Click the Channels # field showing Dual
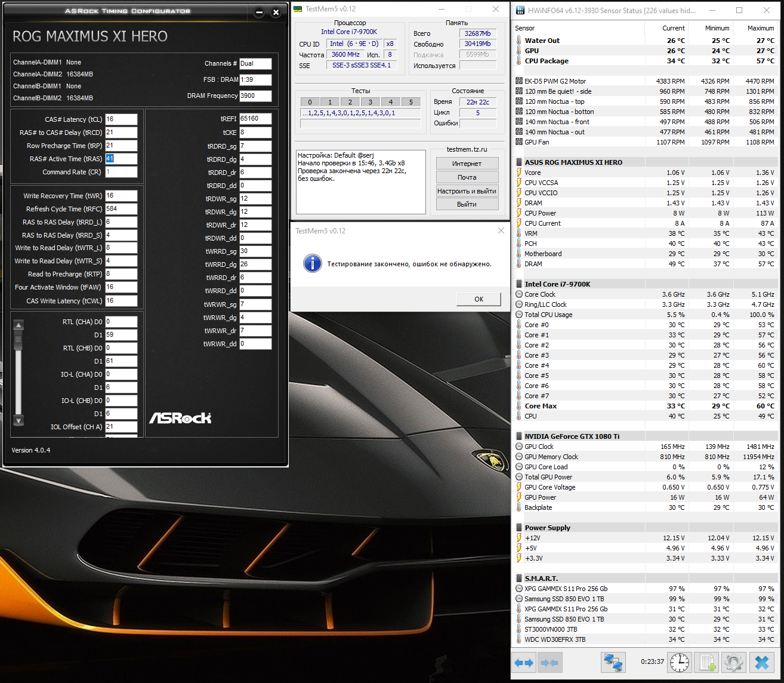The height and width of the screenshot is (683, 784). [x=255, y=63]
